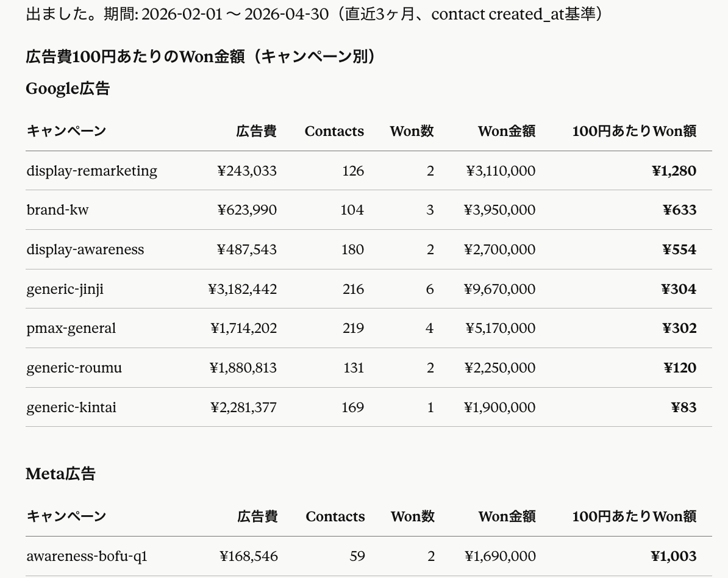Select the ad spend value ¥1,714,202
Image resolution: width=728 pixels, height=578 pixels.
[244, 329]
